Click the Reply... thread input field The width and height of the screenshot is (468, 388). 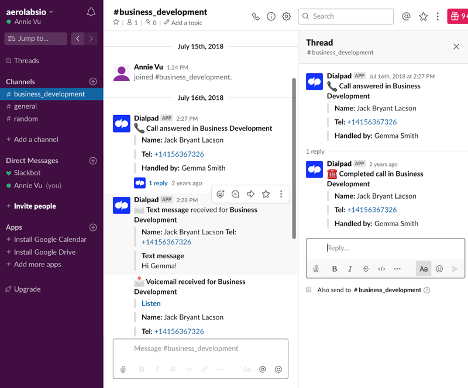click(x=385, y=248)
